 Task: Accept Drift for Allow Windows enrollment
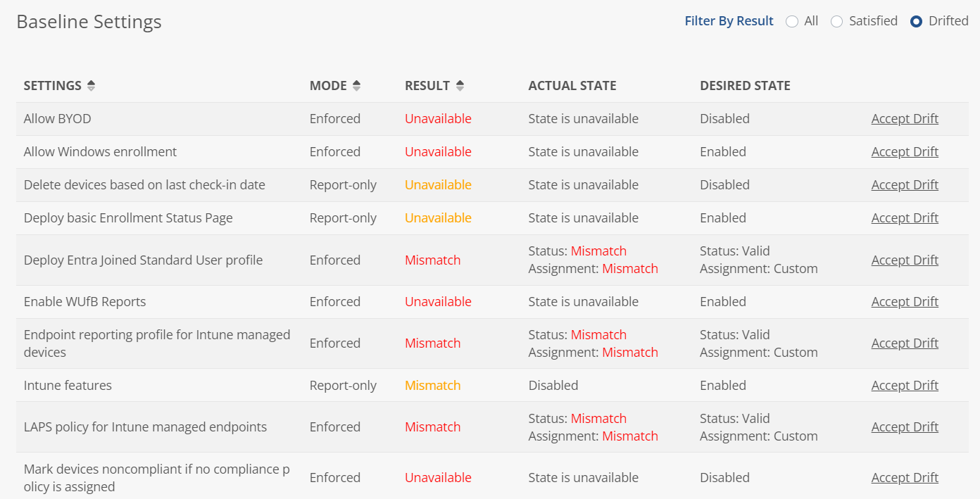[905, 152]
